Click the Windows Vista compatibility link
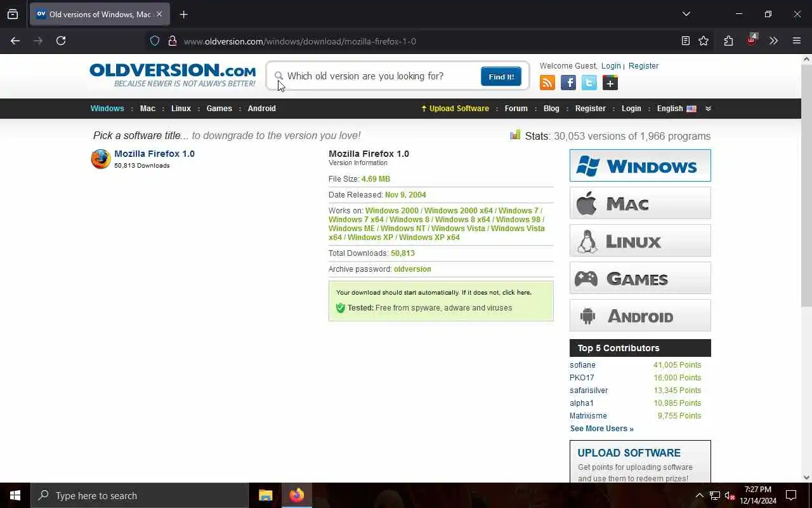 [458, 229]
